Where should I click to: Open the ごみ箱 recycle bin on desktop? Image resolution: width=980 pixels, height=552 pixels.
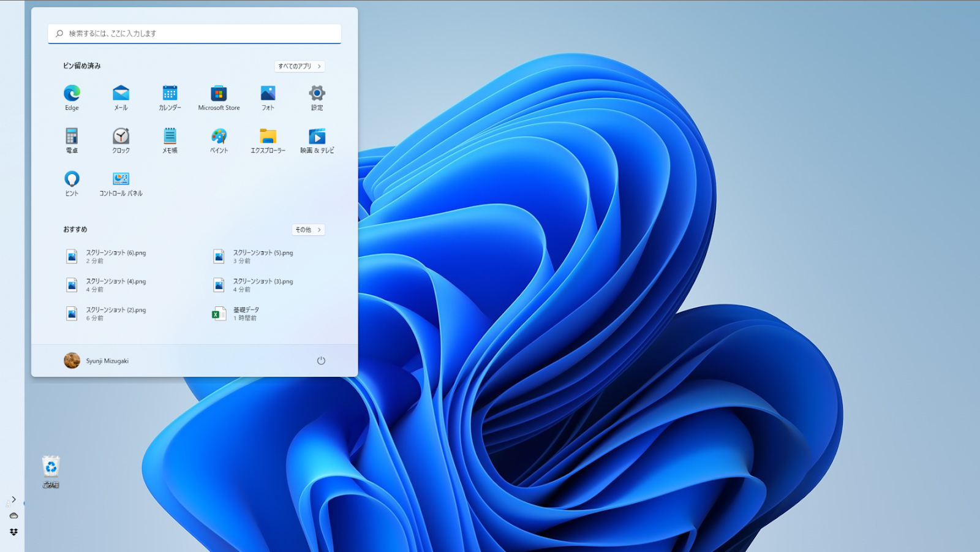tap(51, 471)
